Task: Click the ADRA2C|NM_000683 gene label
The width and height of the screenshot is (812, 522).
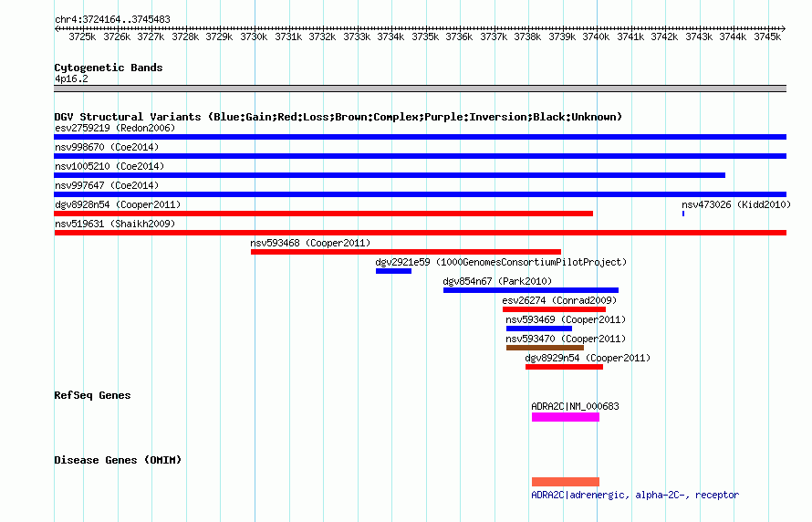Action: (575, 406)
